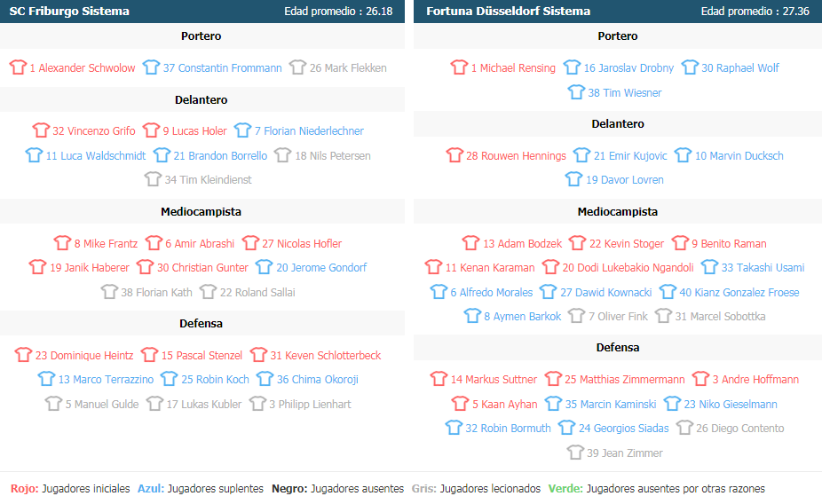
Task: Click Fortuna Düsseldorf Sistema header
Action: click(x=508, y=11)
